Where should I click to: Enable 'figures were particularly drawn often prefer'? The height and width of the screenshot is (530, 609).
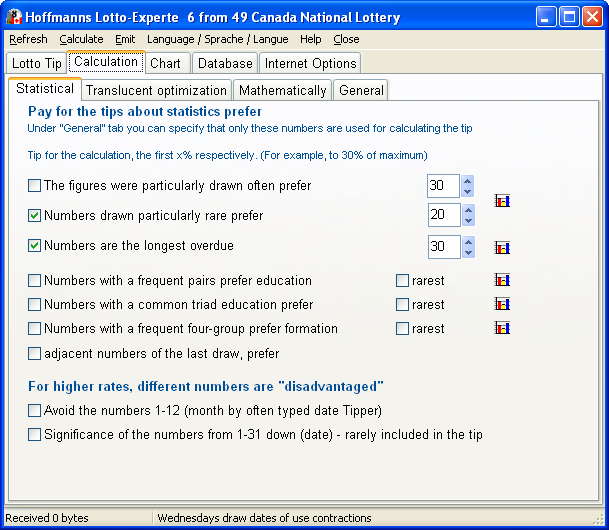[x=34, y=185]
